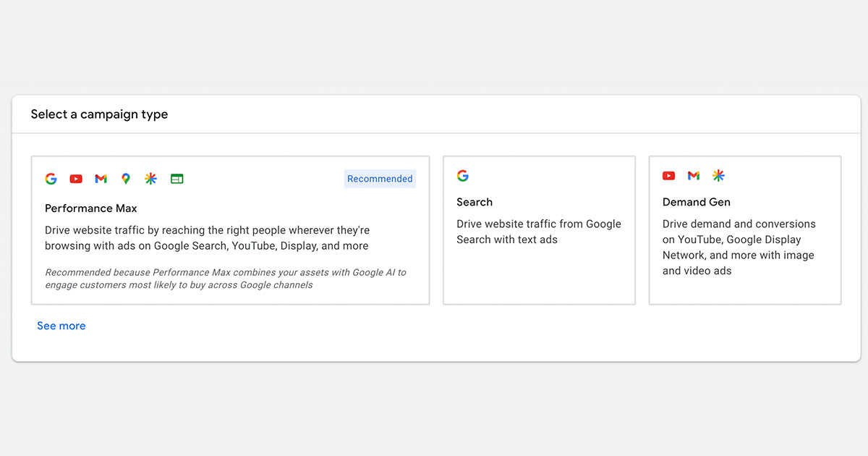Click the Performance Max description about driving traffic

click(x=208, y=238)
